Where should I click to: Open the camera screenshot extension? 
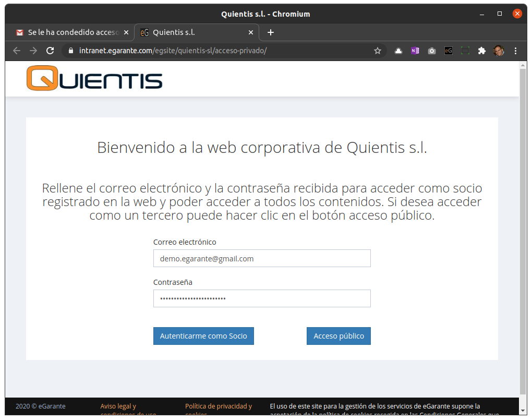click(431, 51)
